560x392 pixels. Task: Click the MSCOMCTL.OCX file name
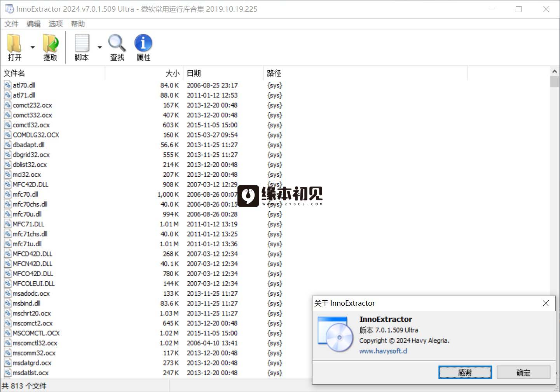[x=36, y=333]
